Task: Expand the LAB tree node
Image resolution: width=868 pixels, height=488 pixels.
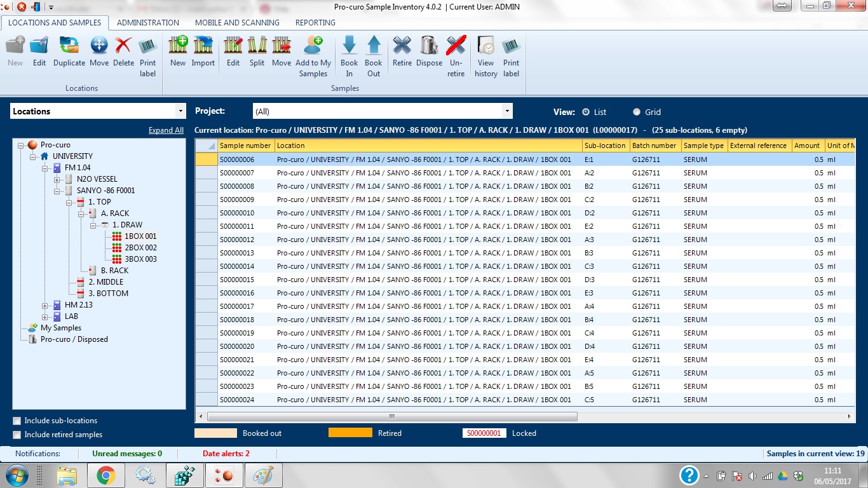Action: pyautogui.click(x=45, y=316)
